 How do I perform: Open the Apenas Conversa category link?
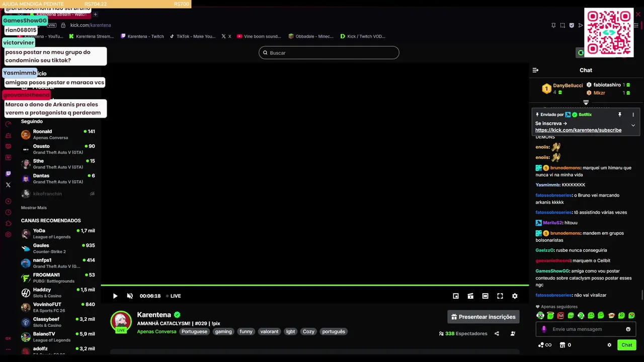(156, 332)
